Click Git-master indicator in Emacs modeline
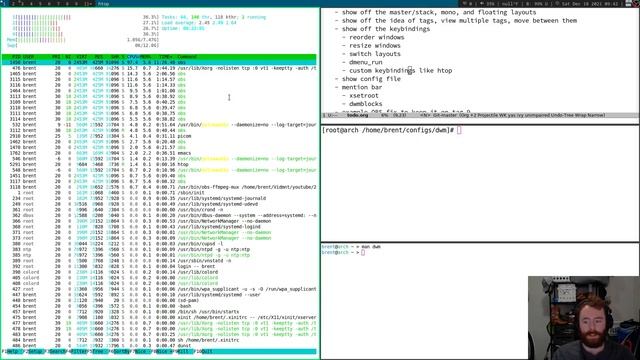This screenshot has width=640, height=360. point(445,116)
